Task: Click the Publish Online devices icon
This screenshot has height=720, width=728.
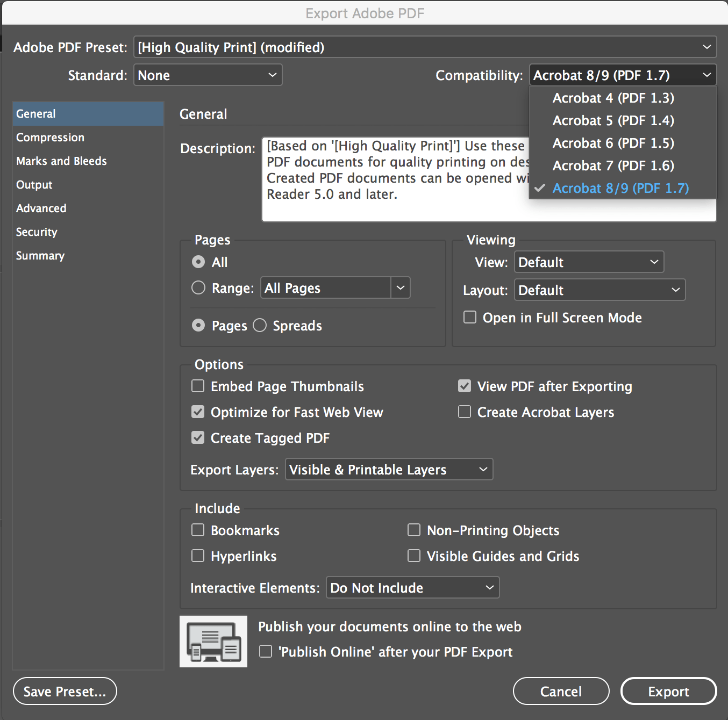Action: (213, 640)
